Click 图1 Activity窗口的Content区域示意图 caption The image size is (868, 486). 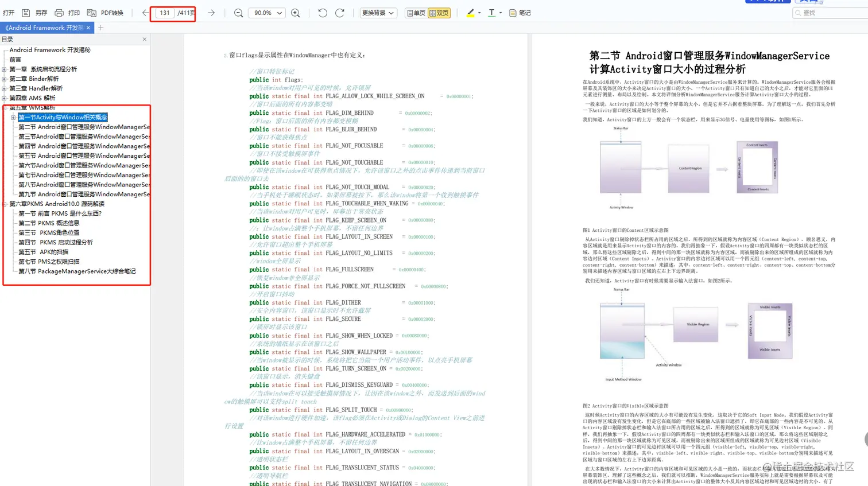626,230
